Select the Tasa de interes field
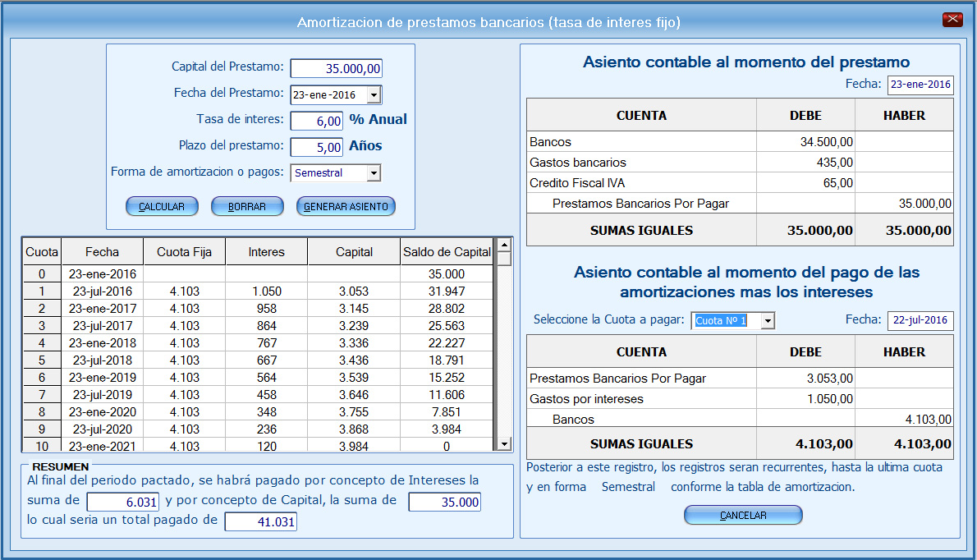The width and height of the screenshot is (977, 560). [x=315, y=121]
